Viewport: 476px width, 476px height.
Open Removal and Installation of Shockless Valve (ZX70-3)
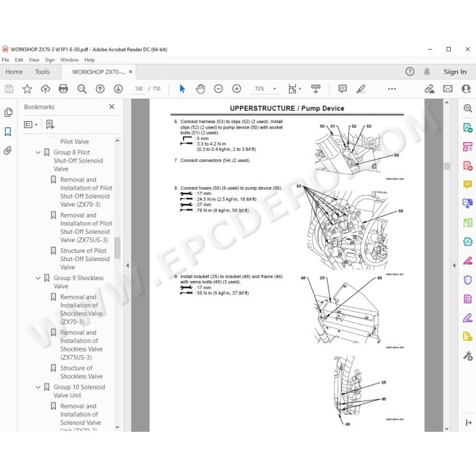[82, 309]
